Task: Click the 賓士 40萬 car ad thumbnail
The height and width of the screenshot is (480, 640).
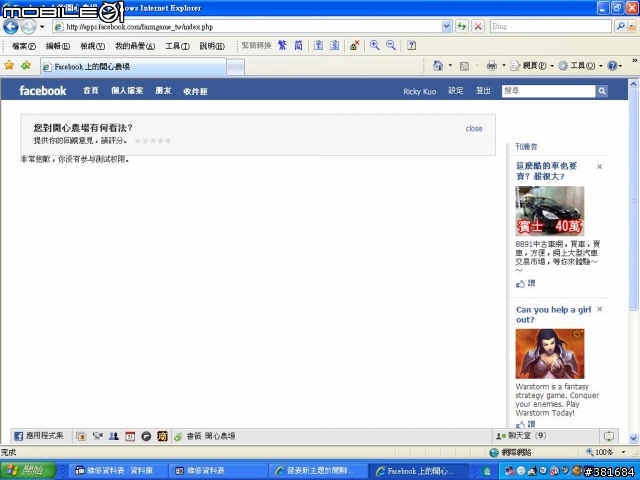Action: click(x=549, y=211)
